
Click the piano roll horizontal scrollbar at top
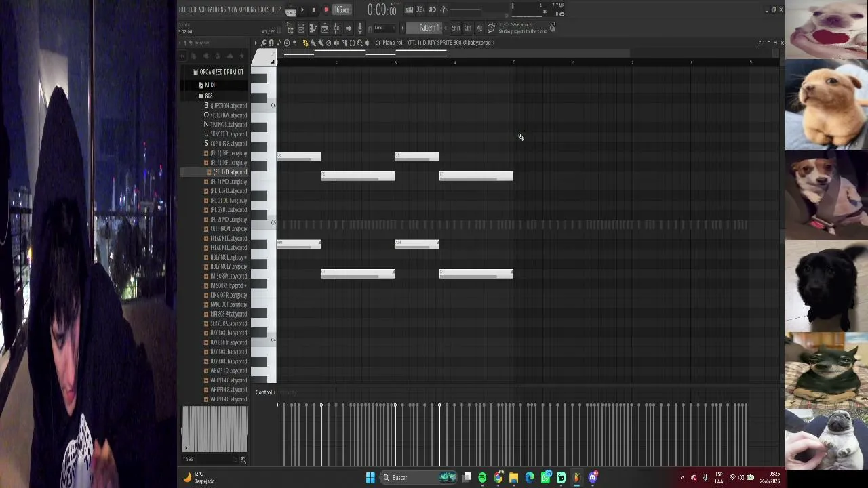(x=453, y=53)
